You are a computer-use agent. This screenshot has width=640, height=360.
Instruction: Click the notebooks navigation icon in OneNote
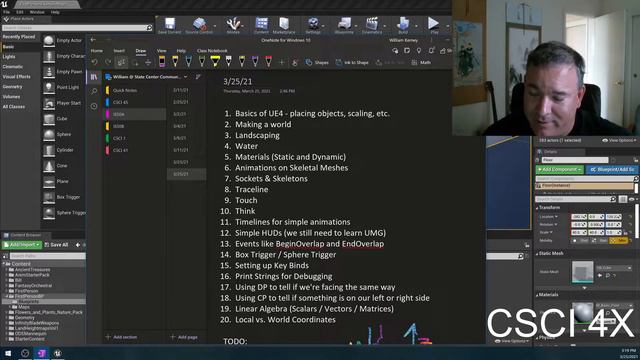pyautogui.click(x=94, y=77)
